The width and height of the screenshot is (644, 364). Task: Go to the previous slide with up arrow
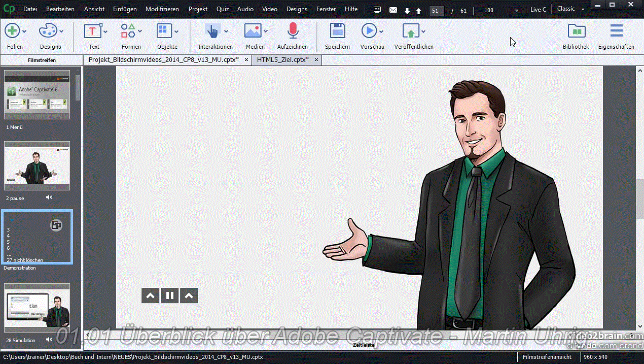point(418,10)
